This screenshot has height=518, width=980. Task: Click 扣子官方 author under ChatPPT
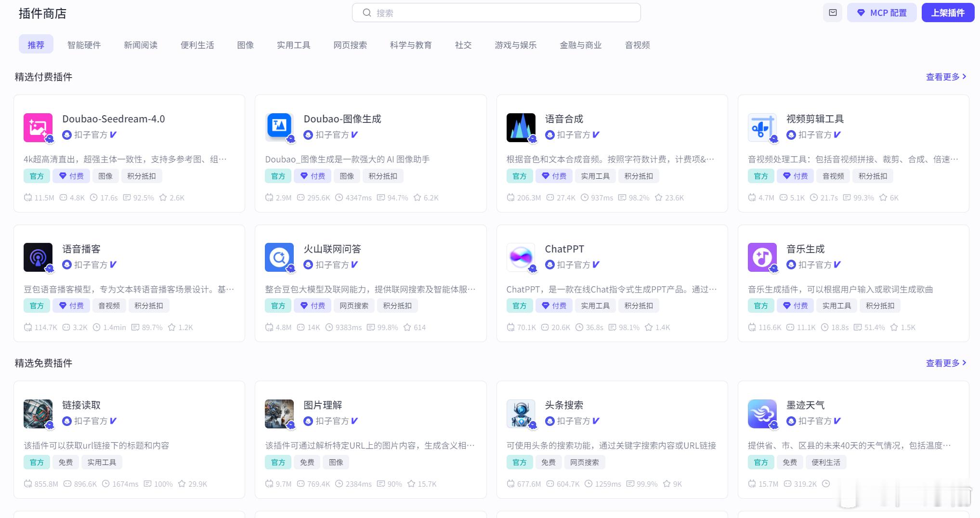[x=574, y=265]
